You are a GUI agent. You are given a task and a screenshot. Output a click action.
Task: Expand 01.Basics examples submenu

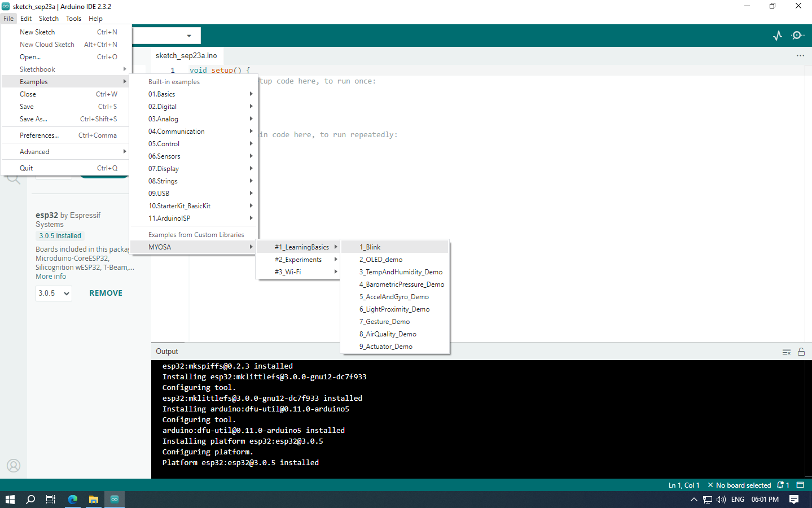194,94
